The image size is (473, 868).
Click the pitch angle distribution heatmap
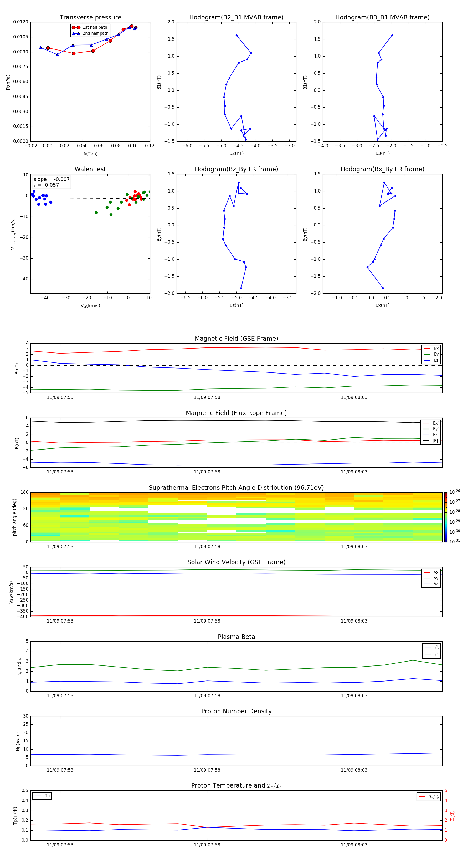236,517
